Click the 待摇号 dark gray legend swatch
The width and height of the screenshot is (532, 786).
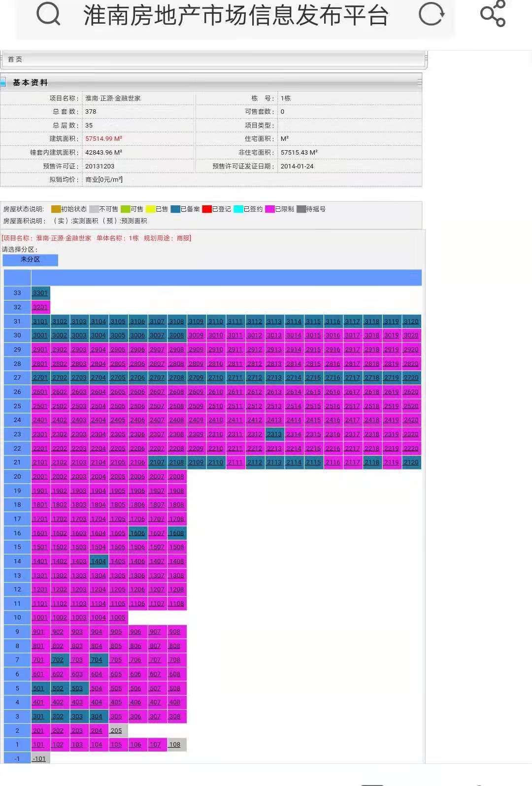point(301,209)
